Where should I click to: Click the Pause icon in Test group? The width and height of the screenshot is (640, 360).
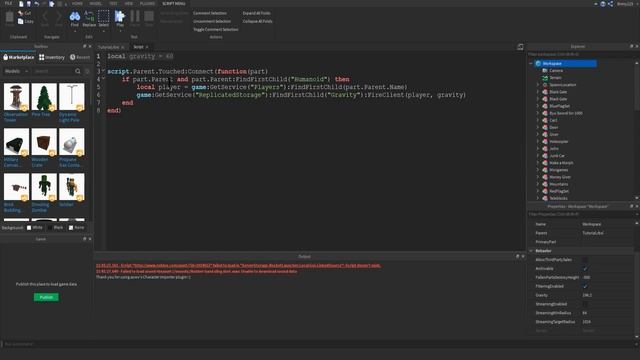[135, 16]
